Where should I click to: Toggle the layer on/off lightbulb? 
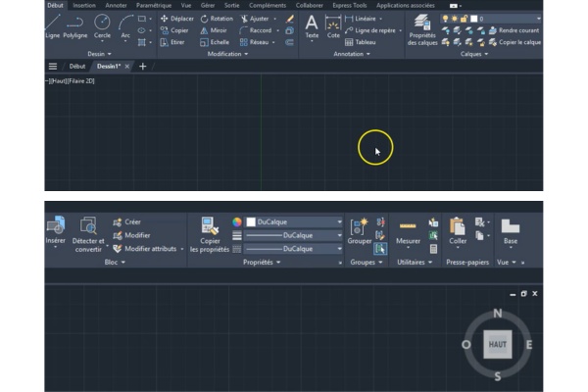[x=445, y=19]
